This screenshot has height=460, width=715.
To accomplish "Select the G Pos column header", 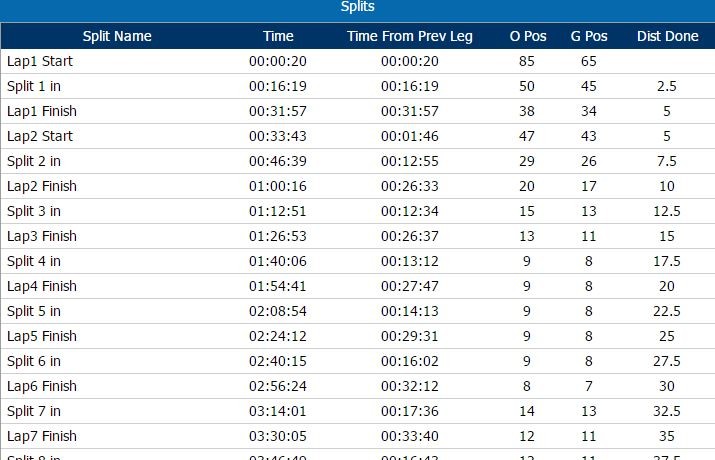I will (x=589, y=36).
